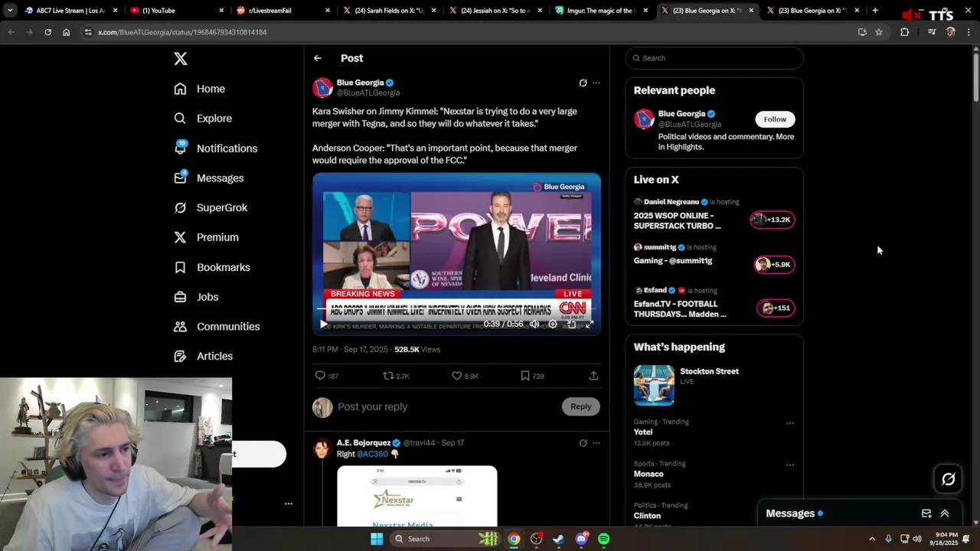
Task: Switch to Sarah Fields on X tab
Action: click(x=389, y=11)
